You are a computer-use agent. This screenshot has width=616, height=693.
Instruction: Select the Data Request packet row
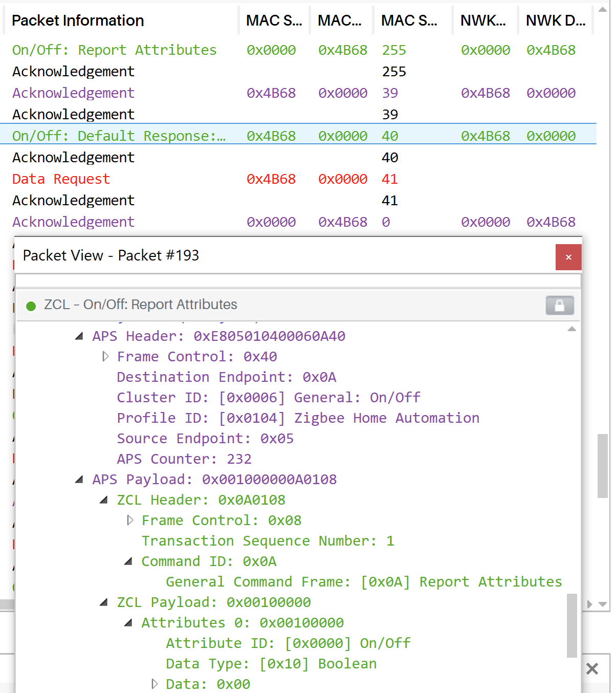click(x=60, y=179)
